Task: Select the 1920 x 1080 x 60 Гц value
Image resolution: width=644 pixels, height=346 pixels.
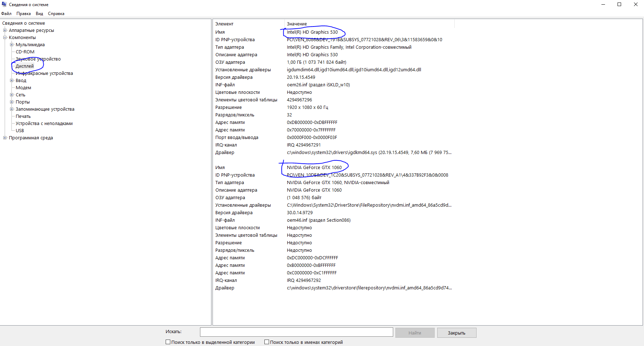Action: coord(307,107)
